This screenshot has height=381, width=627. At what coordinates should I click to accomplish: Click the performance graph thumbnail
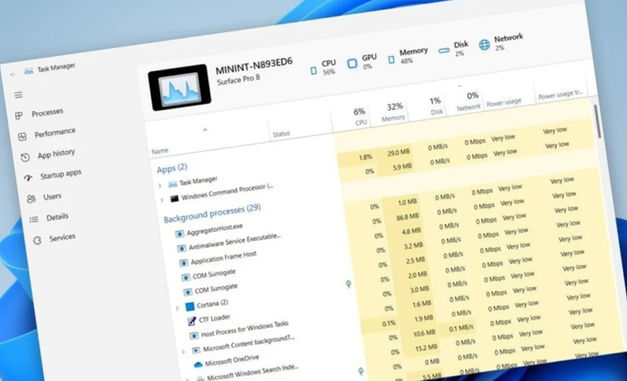[x=180, y=88]
